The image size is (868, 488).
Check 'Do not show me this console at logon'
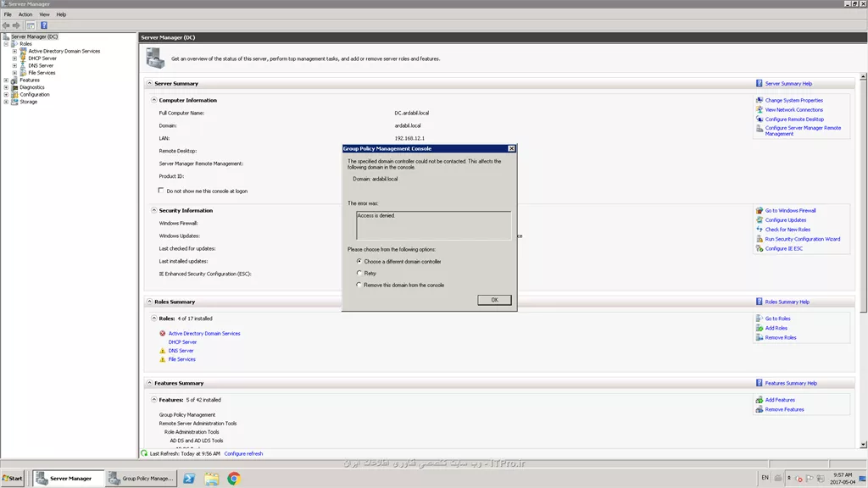[x=161, y=191]
